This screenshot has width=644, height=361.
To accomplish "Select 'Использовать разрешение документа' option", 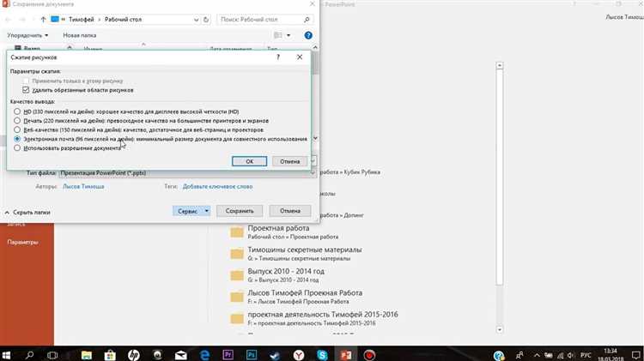I will (17, 148).
